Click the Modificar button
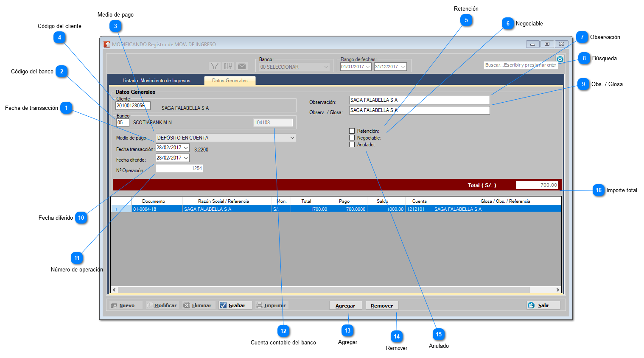The width and height of the screenshot is (644, 358). [x=162, y=305]
